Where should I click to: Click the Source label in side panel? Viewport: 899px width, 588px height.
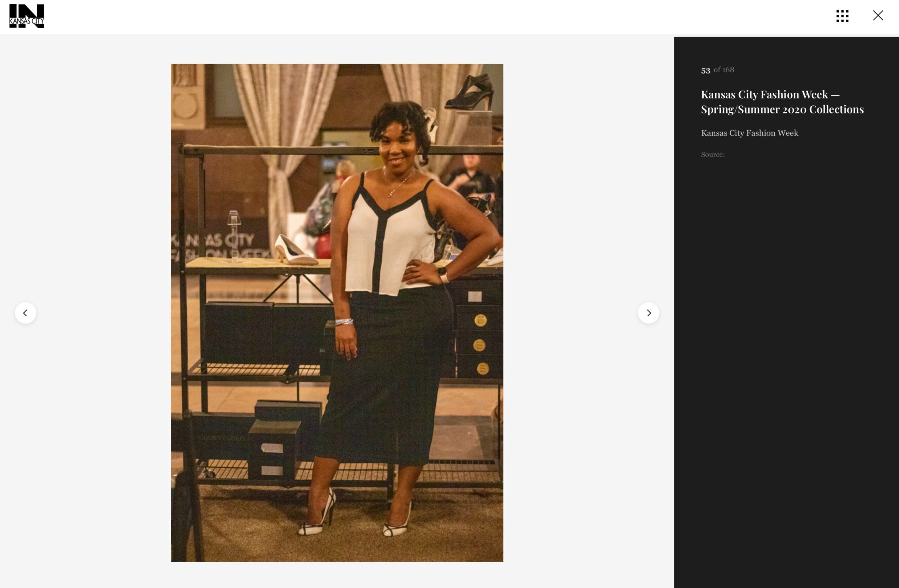713,154
